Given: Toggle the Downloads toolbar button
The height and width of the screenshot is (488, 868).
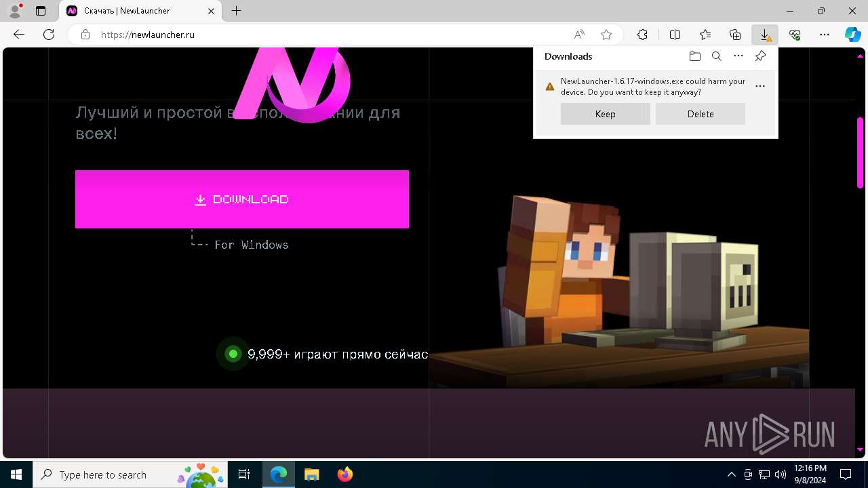Looking at the screenshot, I should [x=765, y=35].
